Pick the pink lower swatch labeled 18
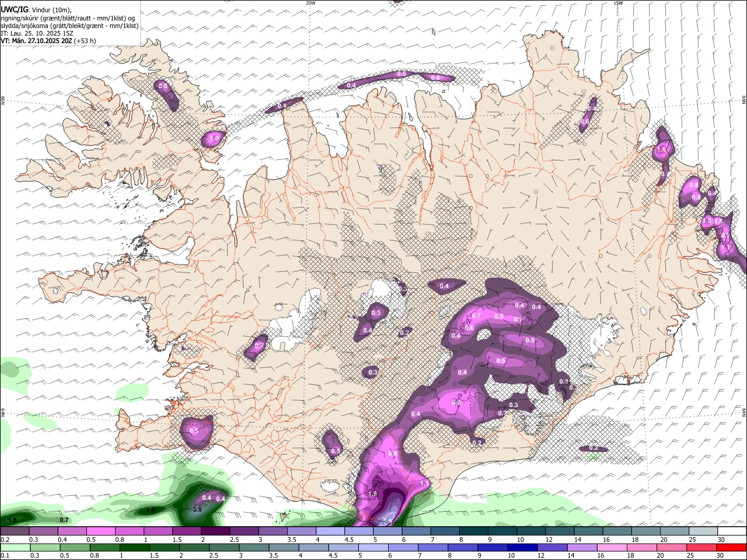The height and width of the screenshot is (560, 747). point(641,548)
